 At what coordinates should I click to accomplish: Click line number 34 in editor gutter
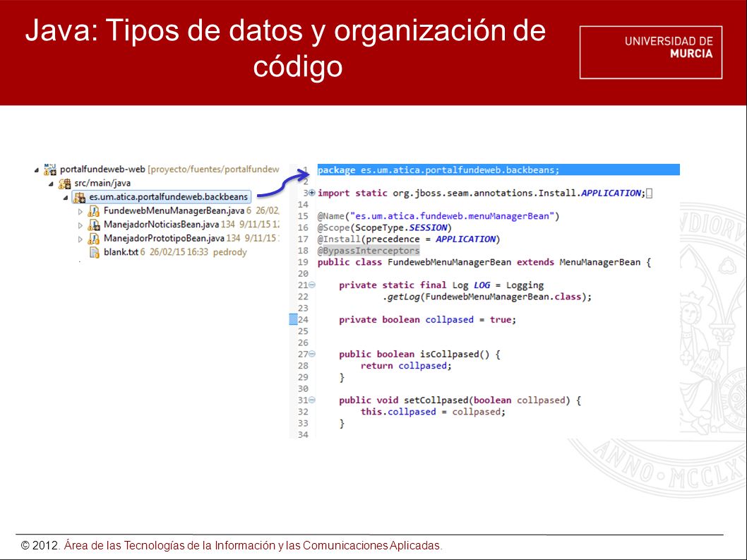pos(303,435)
